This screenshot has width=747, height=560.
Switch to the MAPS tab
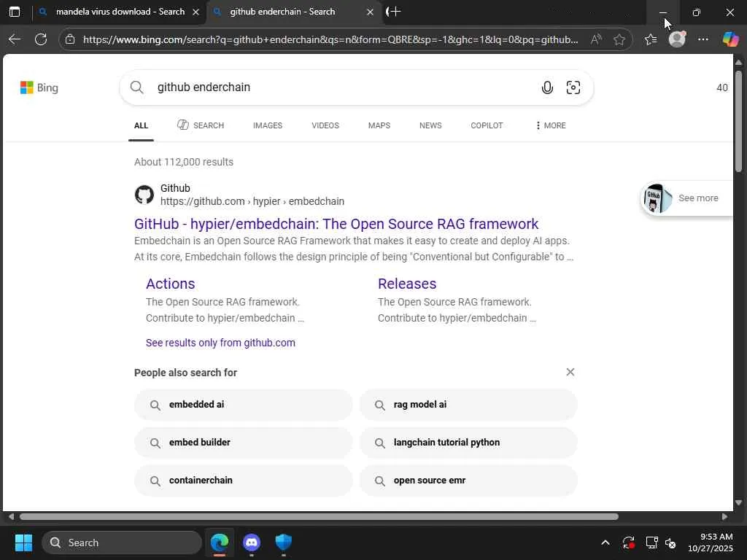click(379, 125)
